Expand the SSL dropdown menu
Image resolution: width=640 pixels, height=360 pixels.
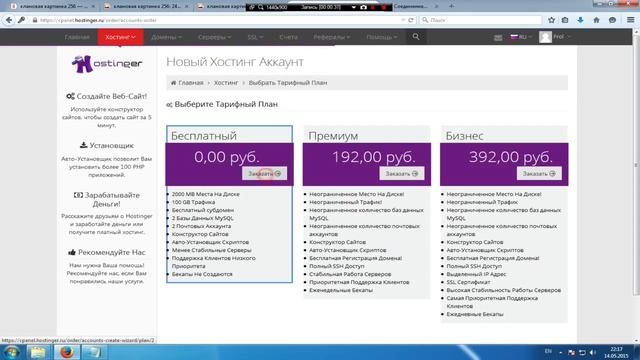(255, 37)
